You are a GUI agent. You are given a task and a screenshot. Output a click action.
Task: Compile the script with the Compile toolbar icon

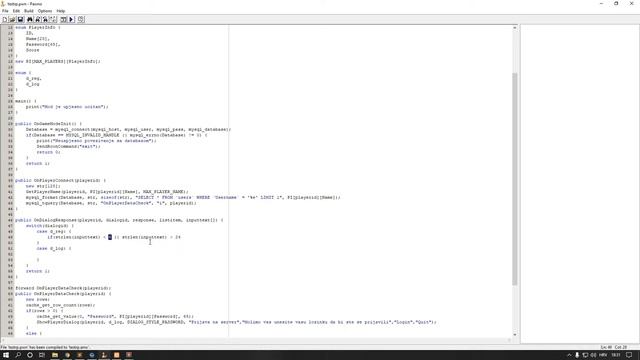point(64,19)
